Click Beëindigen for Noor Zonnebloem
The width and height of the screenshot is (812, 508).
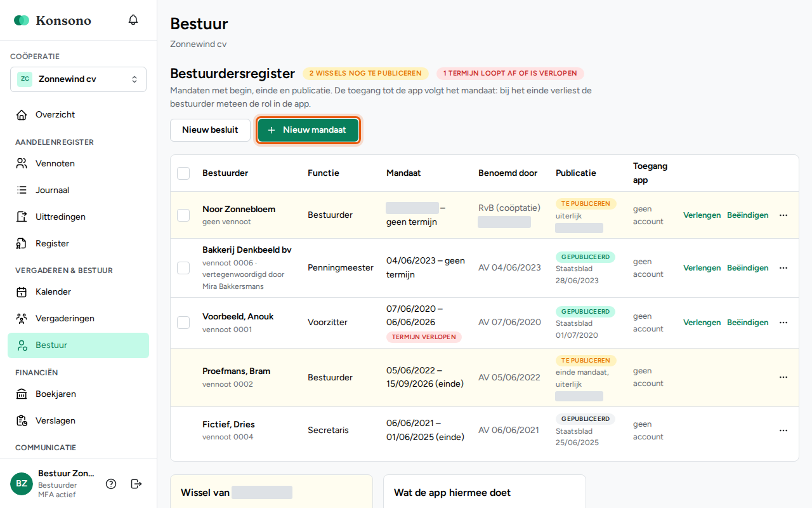tap(747, 215)
